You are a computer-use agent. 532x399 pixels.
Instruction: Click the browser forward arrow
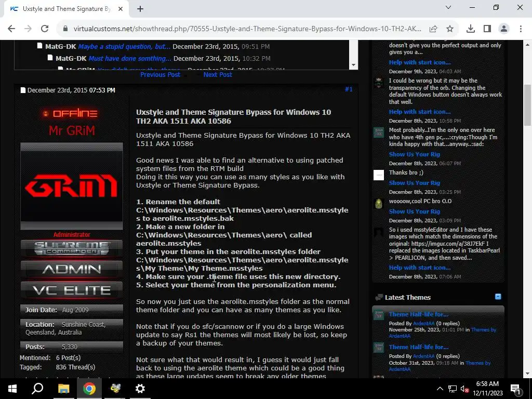coord(28,29)
